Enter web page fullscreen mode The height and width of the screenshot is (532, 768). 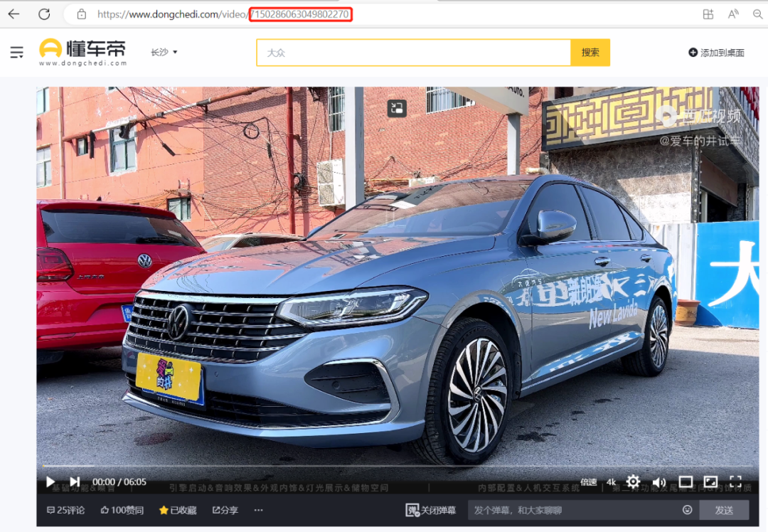(x=710, y=482)
